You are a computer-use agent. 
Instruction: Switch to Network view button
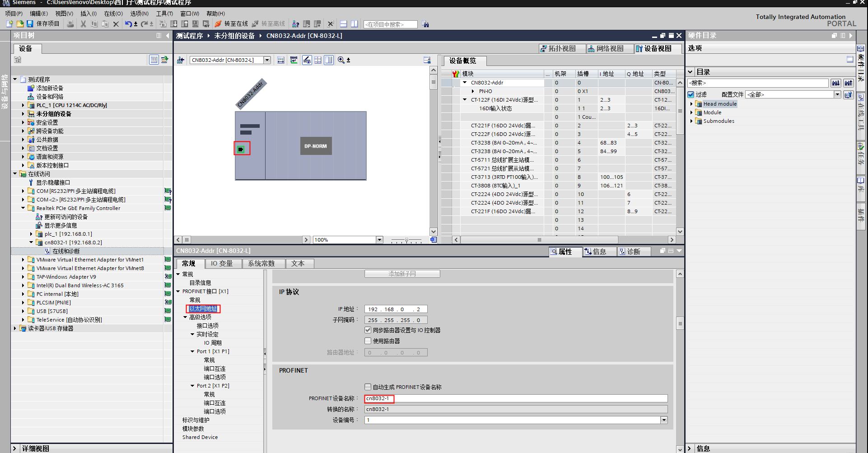606,49
